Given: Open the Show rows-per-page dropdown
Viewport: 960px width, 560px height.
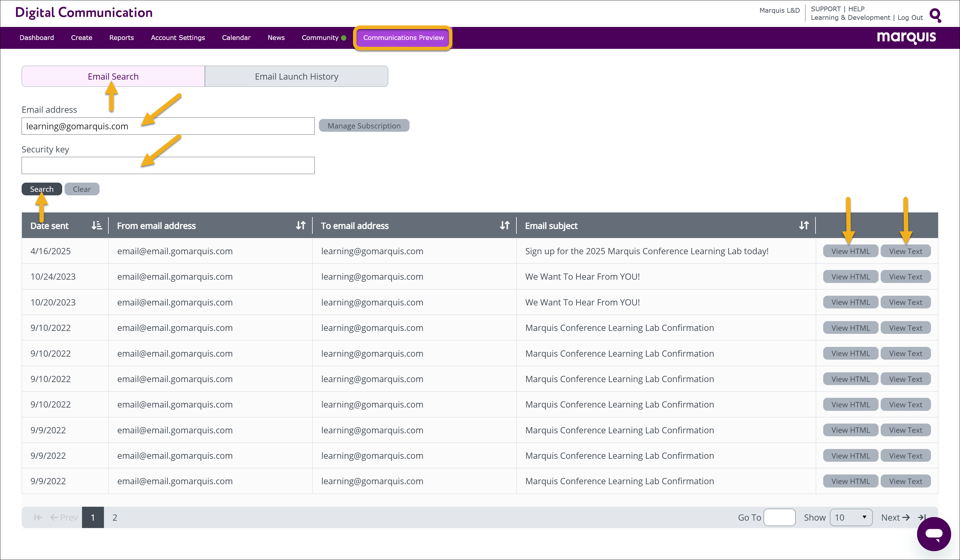Looking at the screenshot, I should 851,517.
